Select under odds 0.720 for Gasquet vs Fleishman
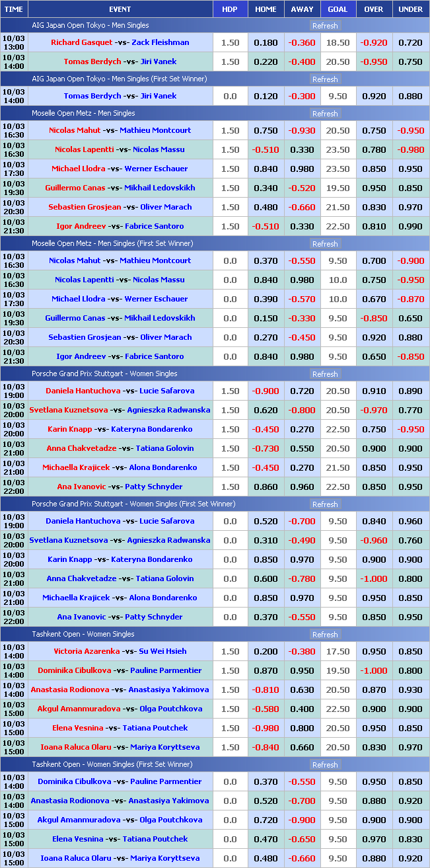This screenshot has width=430, height=868. (410, 43)
